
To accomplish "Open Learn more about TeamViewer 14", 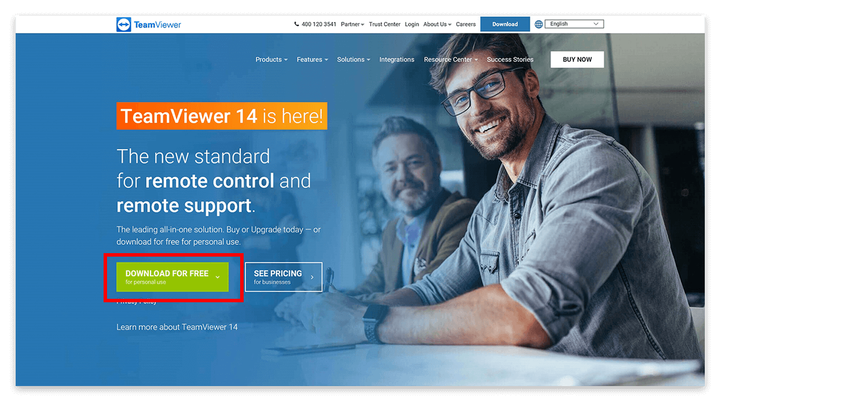I will 177,327.
